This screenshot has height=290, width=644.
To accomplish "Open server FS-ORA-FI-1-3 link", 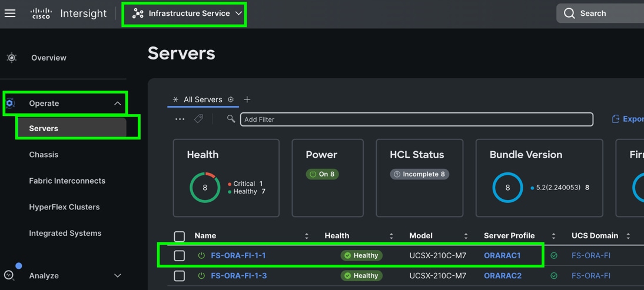I will pyautogui.click(x=239, y=276).
